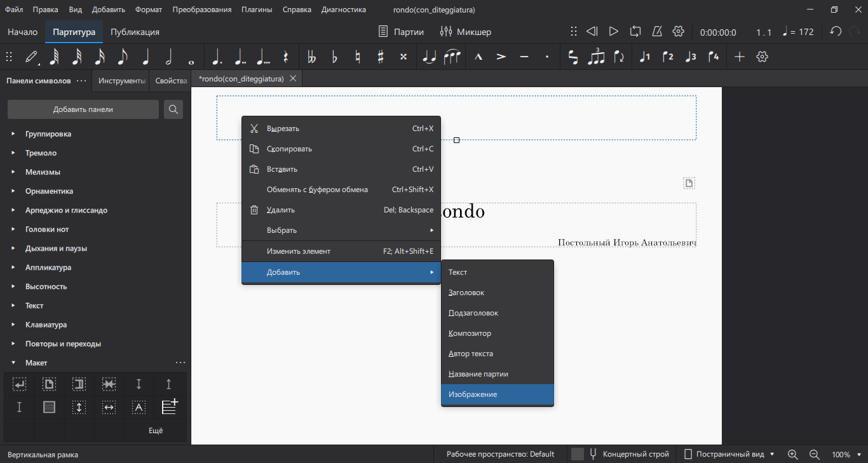
Task: Open the 100% zoom level dropdown
Action: click(848, 454)
